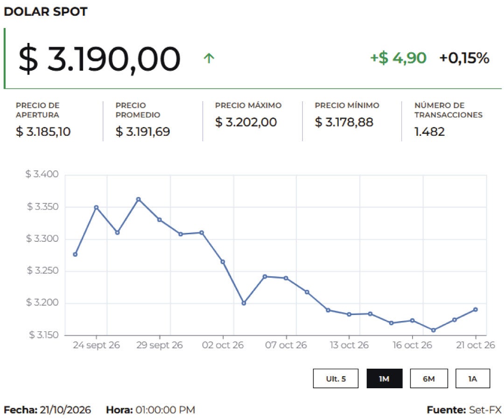Screen dimensions: 504x420
Task: Click the 16 oct 26 axis date
Action: pos(413,345)
